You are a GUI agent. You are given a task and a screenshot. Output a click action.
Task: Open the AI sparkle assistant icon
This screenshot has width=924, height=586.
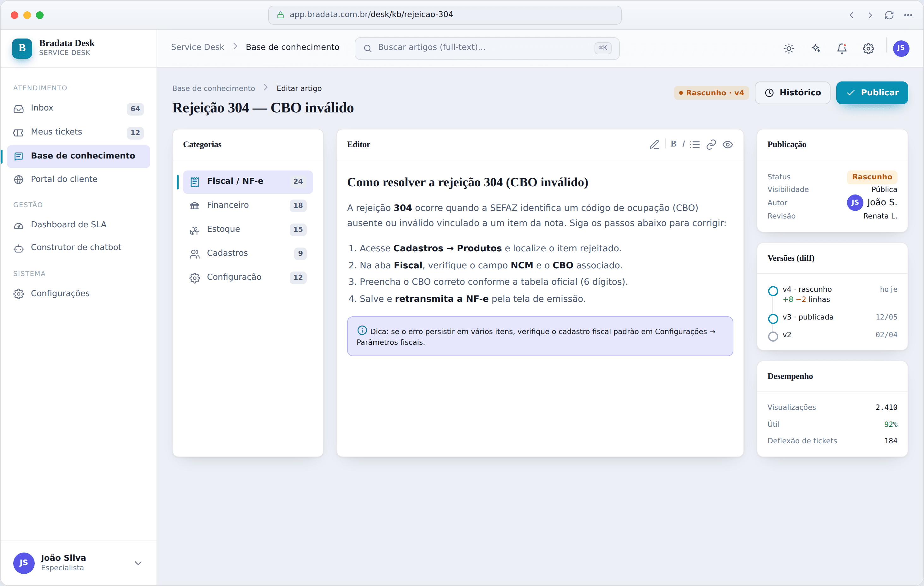click(816, 48)
